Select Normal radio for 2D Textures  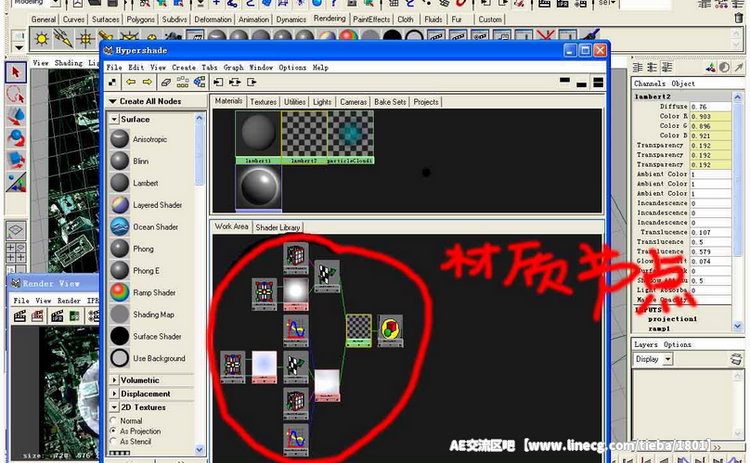(x=113, y=420)
